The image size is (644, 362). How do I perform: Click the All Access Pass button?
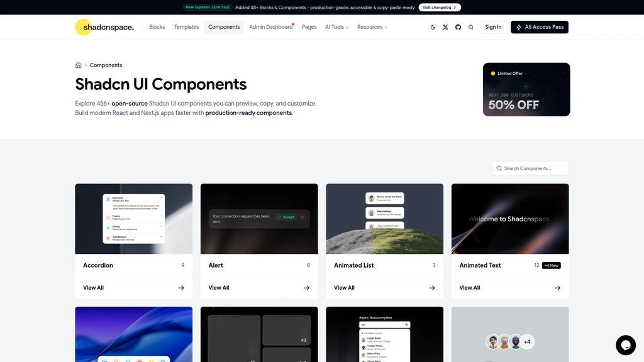coord(539,27)
